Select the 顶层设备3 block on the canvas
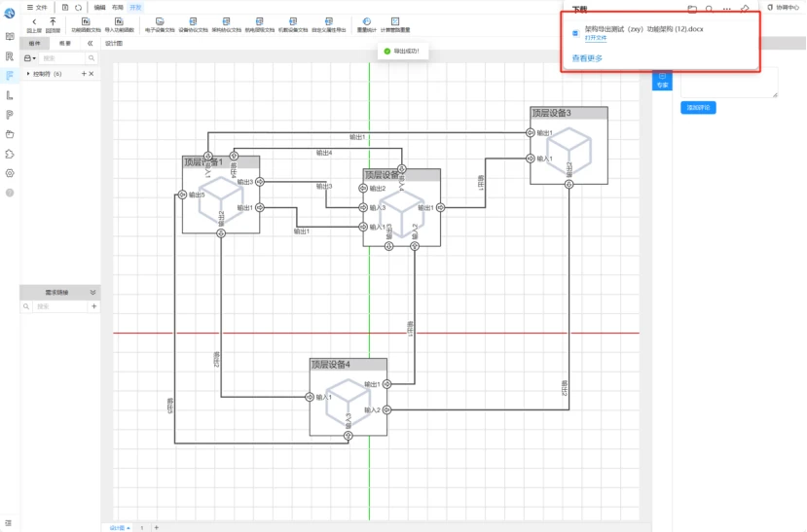807x532 pixels. 569,145
